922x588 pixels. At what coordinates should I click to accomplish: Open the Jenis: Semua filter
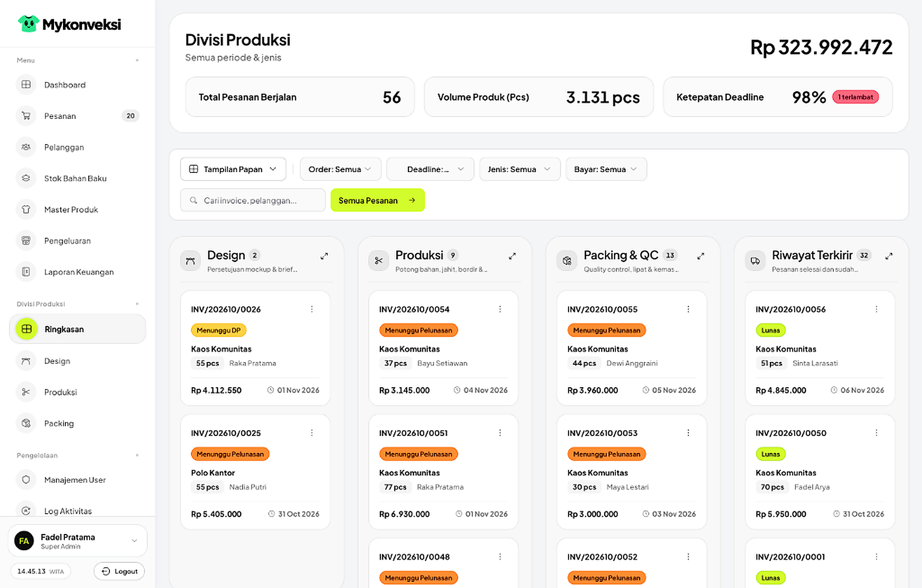pos(520,169)
